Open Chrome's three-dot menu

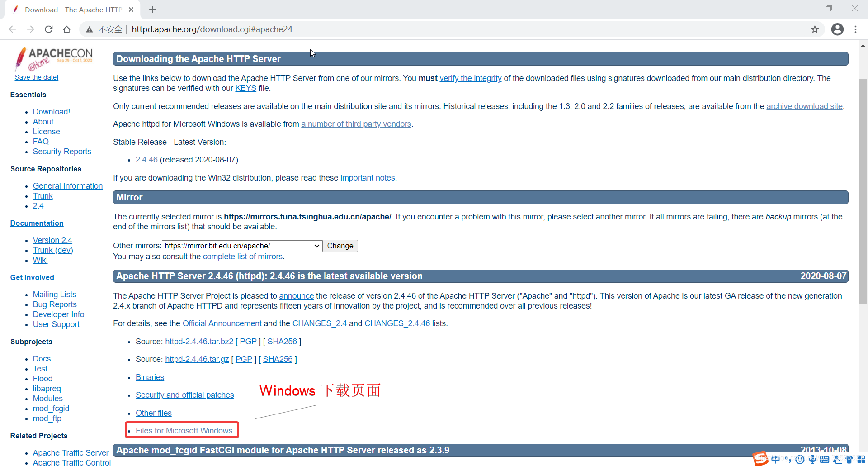856,29
